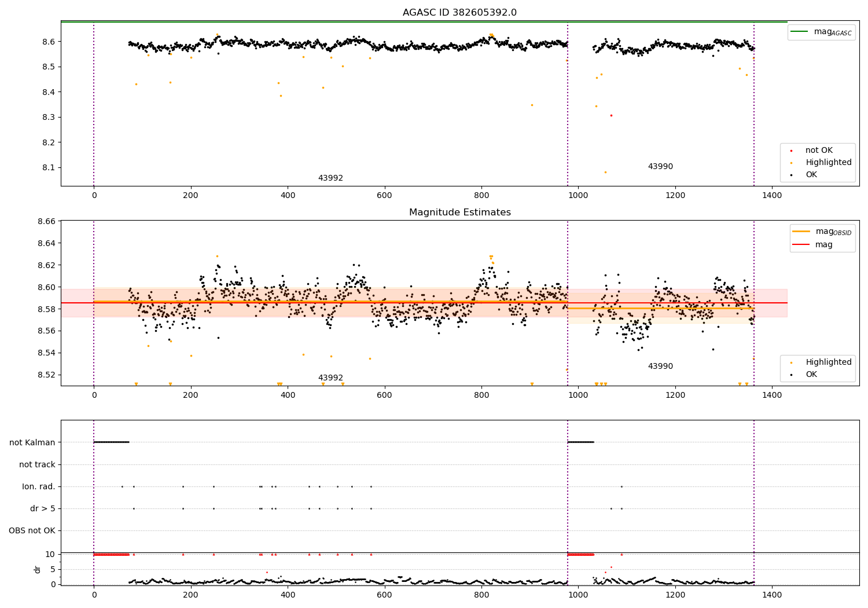The height and width of the screenshot is (608, 868).
Task: Click the 43990 label in the Magnitude Estimates plot
Action: point(660,367)
